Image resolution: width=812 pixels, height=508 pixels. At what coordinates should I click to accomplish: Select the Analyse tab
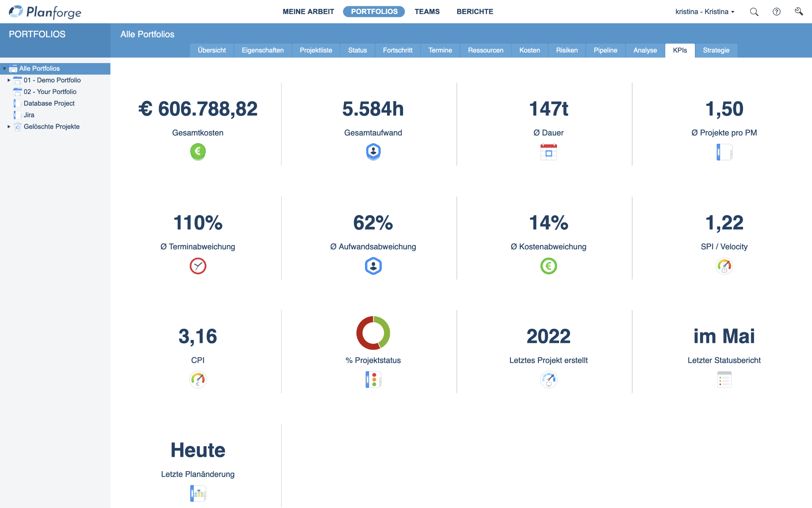644,50
